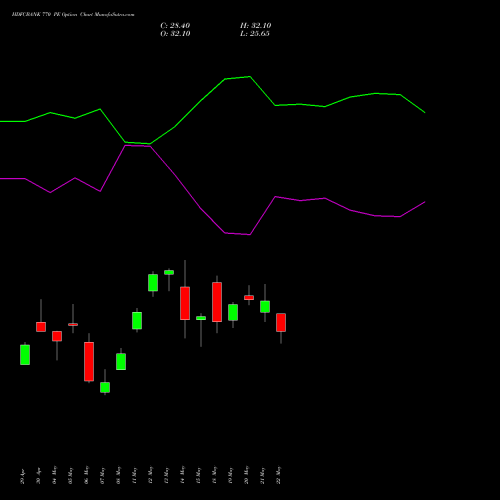Viewport: 500px width, 500px height.
Task: Click the 18 May date label
Action: tap(214, 475)
